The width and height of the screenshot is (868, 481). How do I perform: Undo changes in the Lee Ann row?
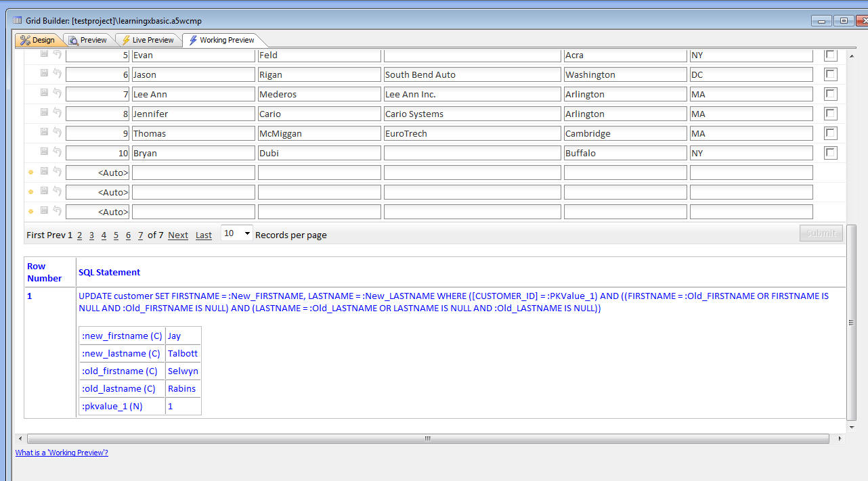[x=57, y=93]
